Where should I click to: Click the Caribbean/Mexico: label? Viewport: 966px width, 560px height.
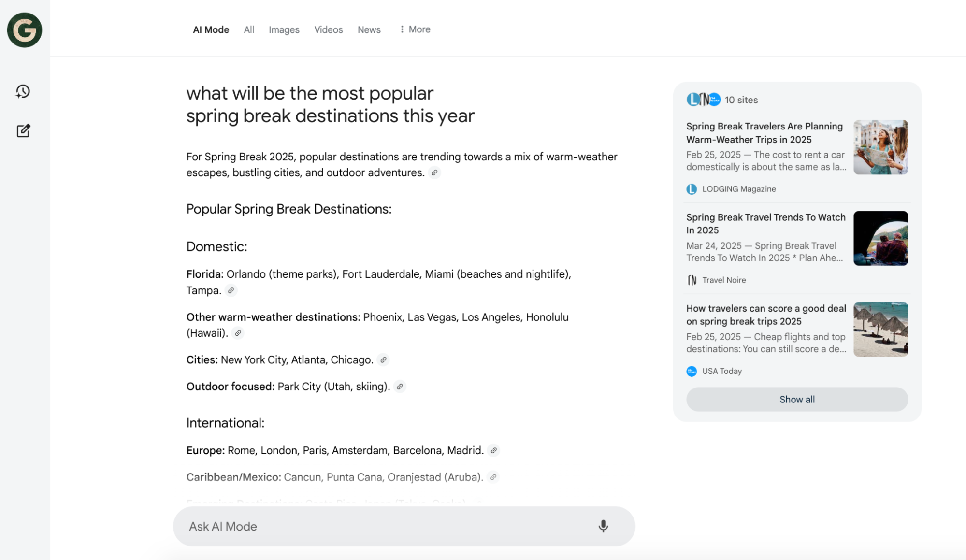pyautogui.click(x=234, y=477)
